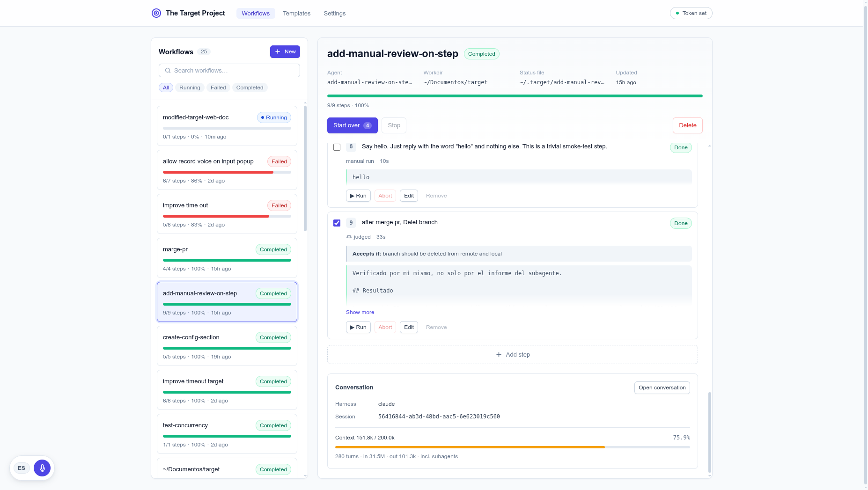This screenshot has width=868, height=490.
Task: Open modified-target-web-doc workflow
Action: click(227, 126)
